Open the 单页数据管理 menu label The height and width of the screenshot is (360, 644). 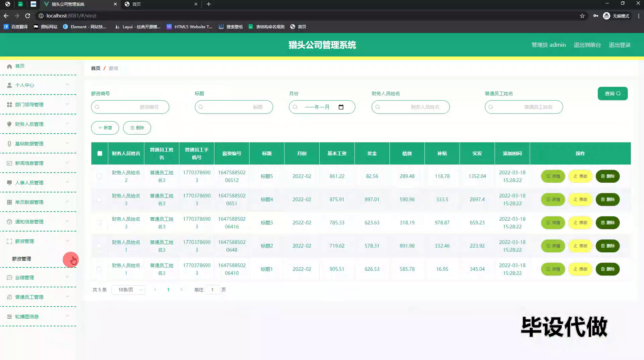[29, 202]
